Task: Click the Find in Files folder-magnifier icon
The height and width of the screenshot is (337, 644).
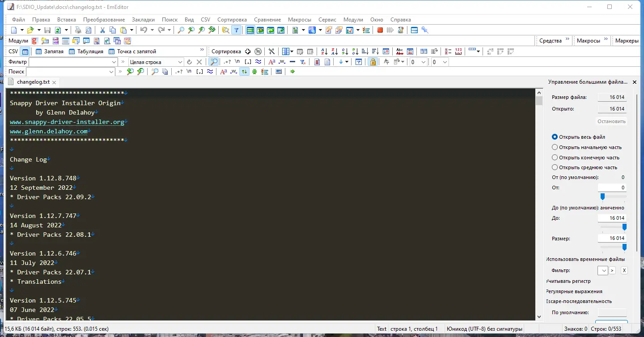Action: 225,30
